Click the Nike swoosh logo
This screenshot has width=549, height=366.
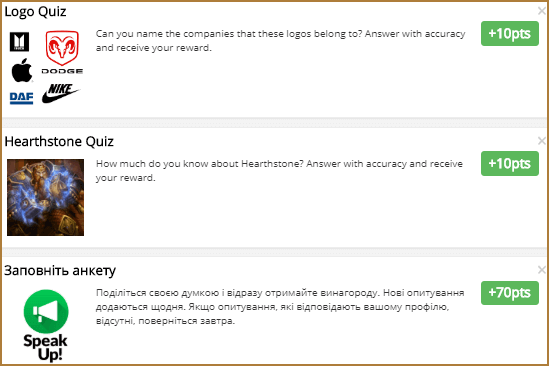point(61,93)
